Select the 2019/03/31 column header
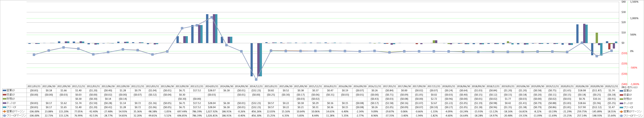This screenshot has width=644, height=118. click(508, 86)
